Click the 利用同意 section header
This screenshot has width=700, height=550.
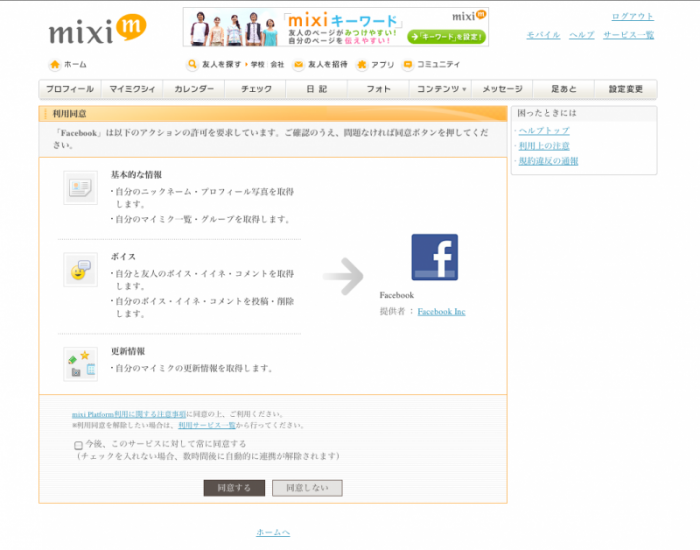click(273, 114)
